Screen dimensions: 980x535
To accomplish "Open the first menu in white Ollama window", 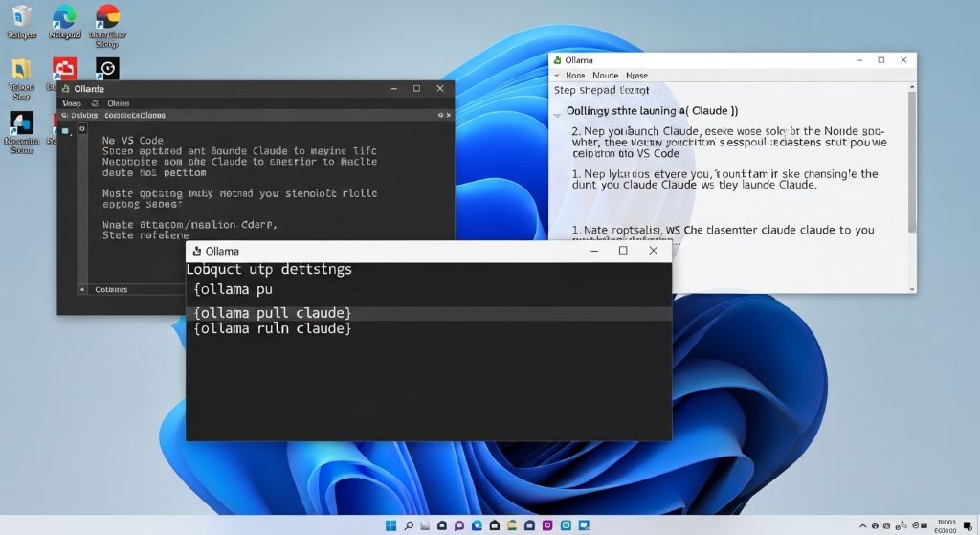I will pos(575,75).
